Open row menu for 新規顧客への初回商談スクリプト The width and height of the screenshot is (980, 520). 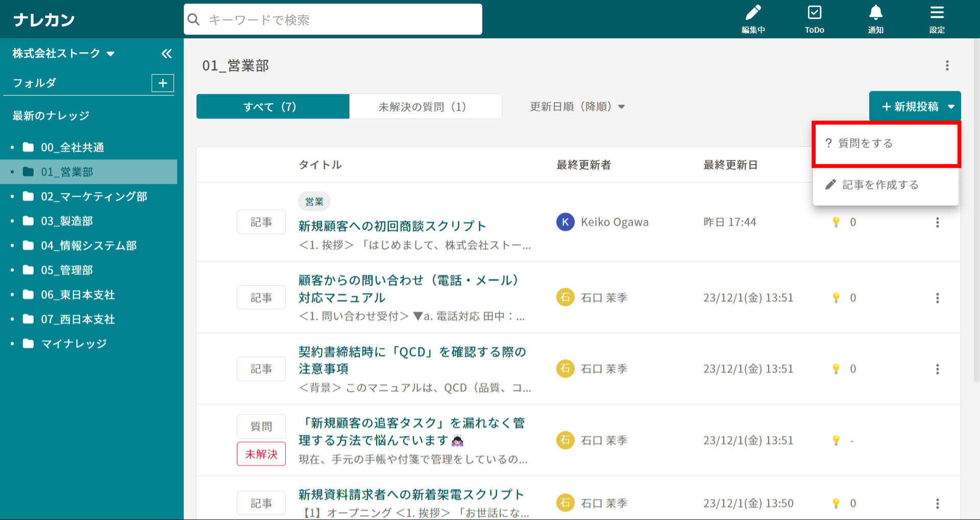pos(937,222)
